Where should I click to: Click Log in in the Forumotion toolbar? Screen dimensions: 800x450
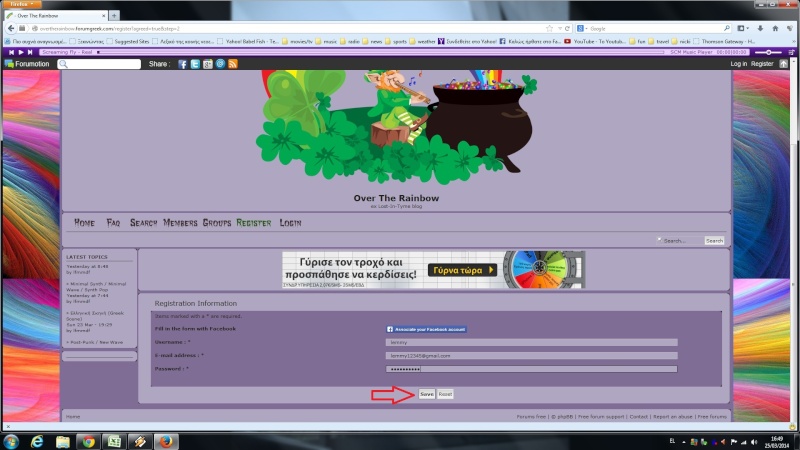coord(738,64)
